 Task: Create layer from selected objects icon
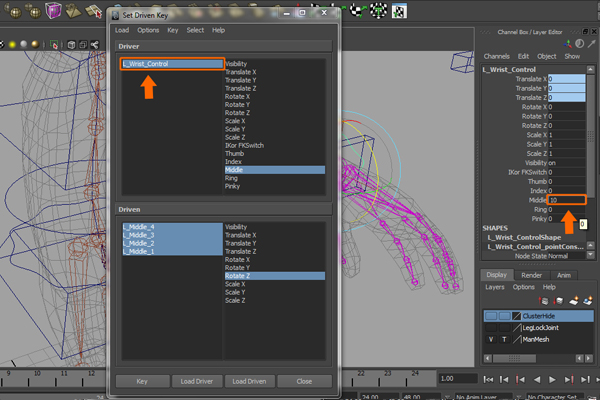coord(588,300)
